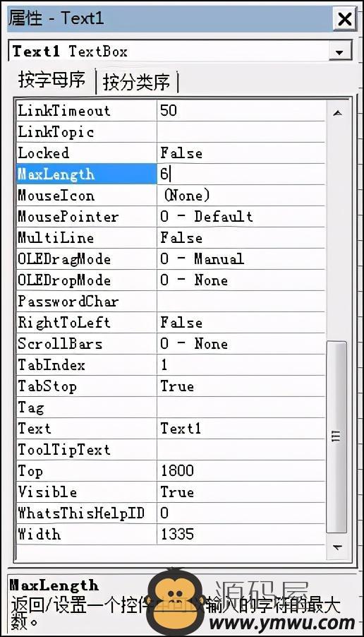
Task: Open the Text1 TextBox object dropdown
Action: (339, 52)
